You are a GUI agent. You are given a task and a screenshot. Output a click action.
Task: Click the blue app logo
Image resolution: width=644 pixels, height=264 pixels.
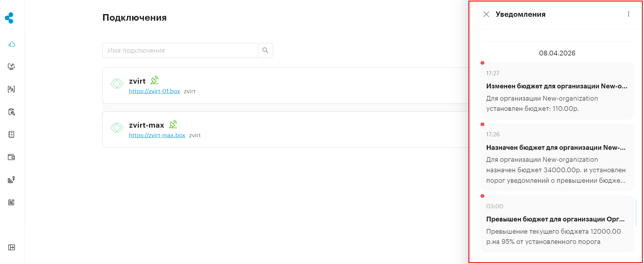pos(9,18)
